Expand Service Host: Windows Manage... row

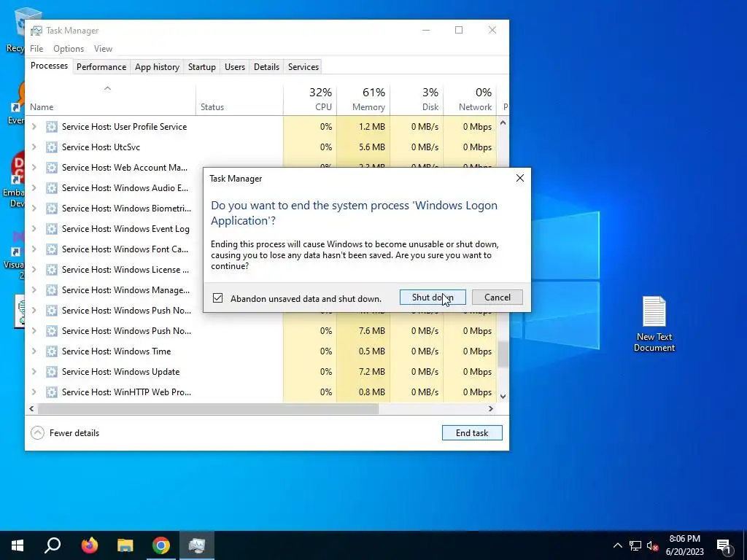point(34,290)
